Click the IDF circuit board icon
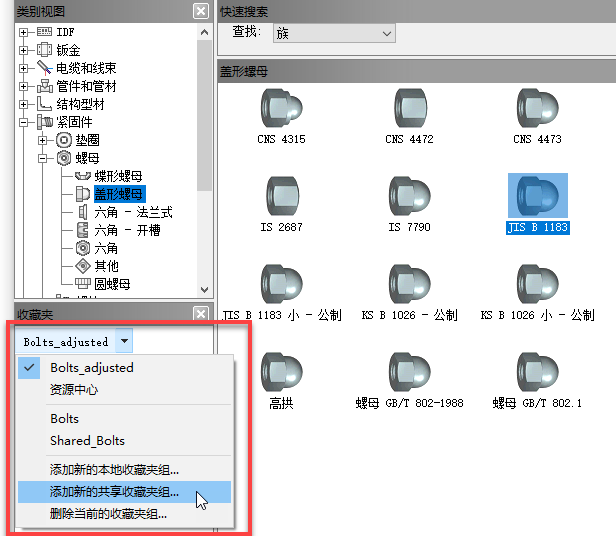 coord(44,32)
